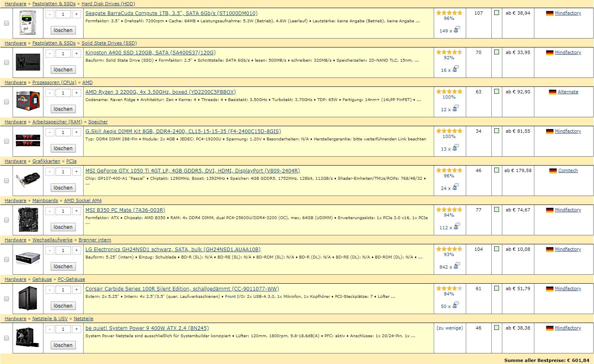Screen dimensions: 594x364
Task: Open Hard Disk Drives (HDD) breadcrumb
Action: click(x=108, y=4)
